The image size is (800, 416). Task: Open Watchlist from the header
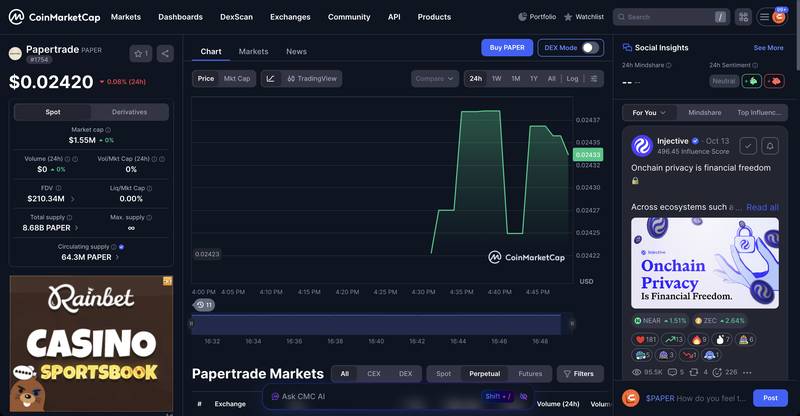(x=584, y=17)
